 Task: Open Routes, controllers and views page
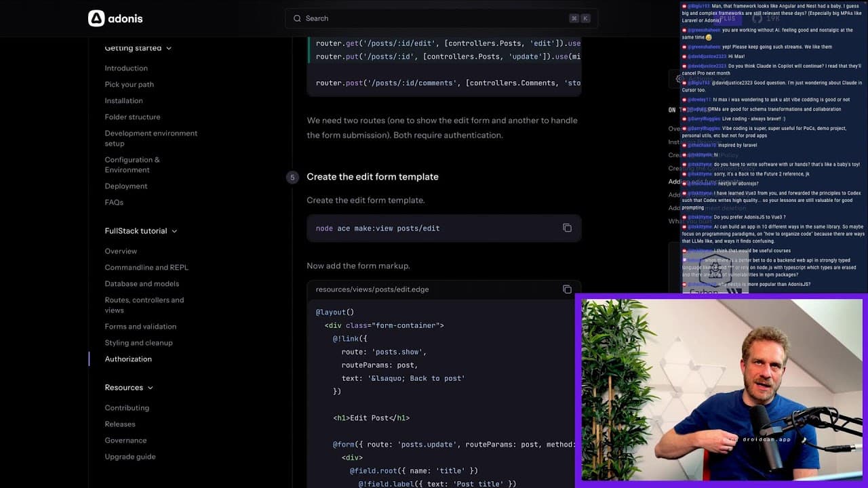pyautogui.click(x=144, y=305)
